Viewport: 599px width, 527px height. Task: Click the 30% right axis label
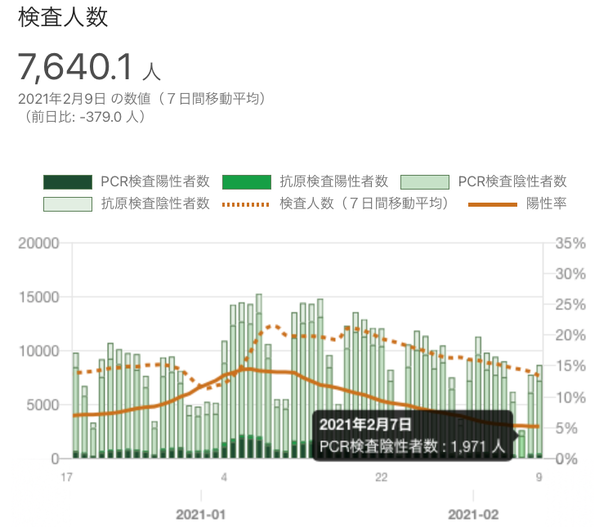[x=570, y=274]
